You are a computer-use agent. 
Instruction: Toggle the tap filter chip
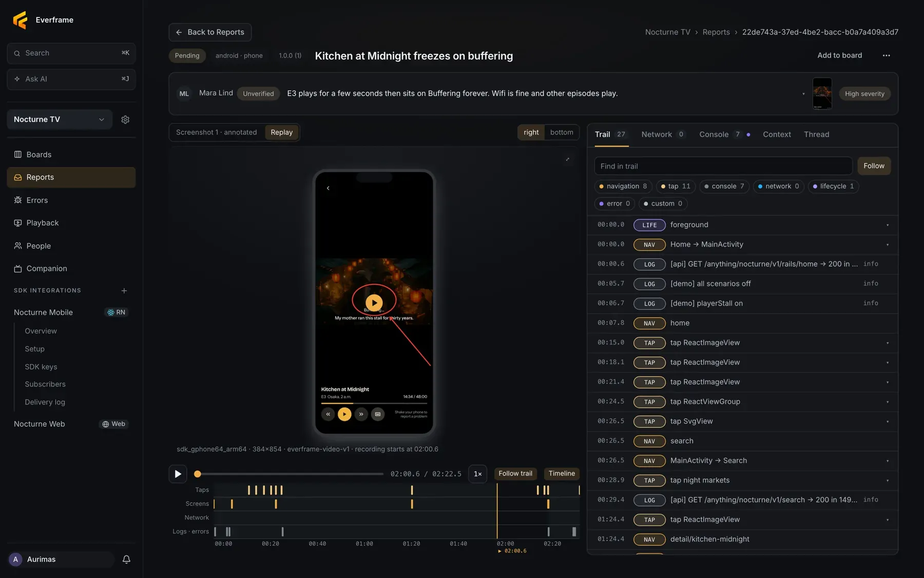pos(676,187)
